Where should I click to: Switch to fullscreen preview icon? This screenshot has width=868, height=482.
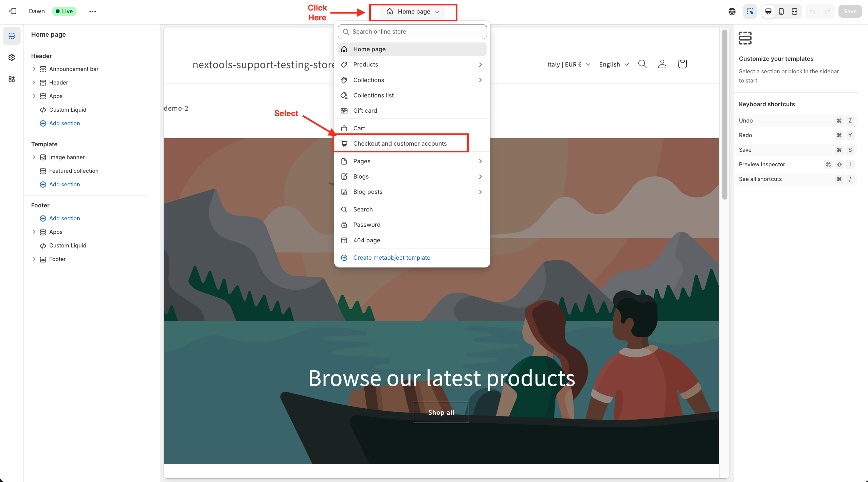click(x=794, y=11)
